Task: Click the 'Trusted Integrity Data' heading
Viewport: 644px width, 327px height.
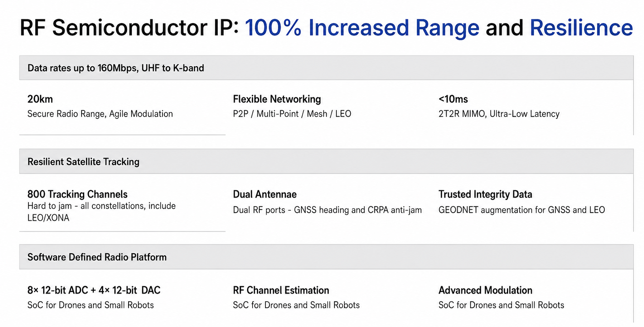Action: click(x=485, y=194)
